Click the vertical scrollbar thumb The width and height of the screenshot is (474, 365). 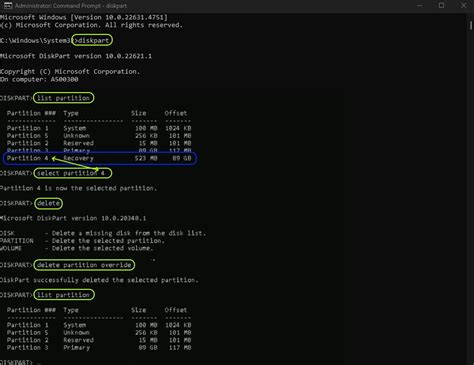[471, 25]
